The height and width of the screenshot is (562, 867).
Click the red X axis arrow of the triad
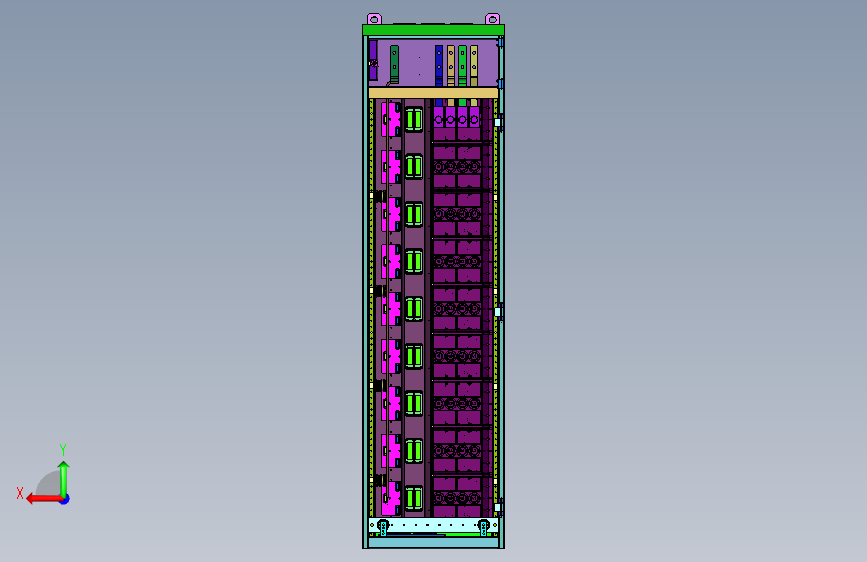point(43,499)
